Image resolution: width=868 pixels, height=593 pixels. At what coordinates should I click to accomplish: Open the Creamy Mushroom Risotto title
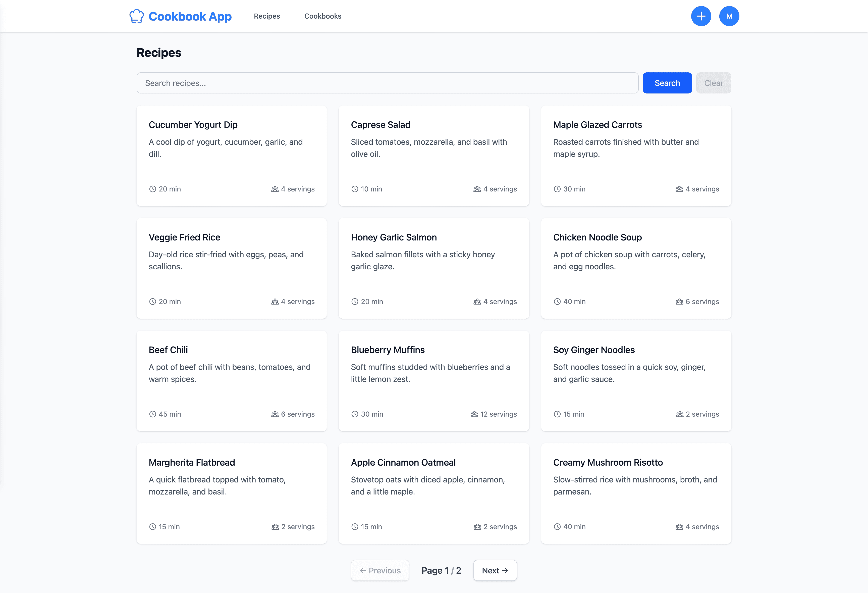pos(608,462)
